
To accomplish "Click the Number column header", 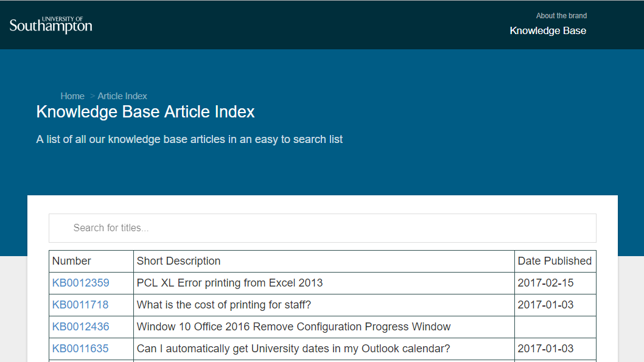I will [72, 261].
